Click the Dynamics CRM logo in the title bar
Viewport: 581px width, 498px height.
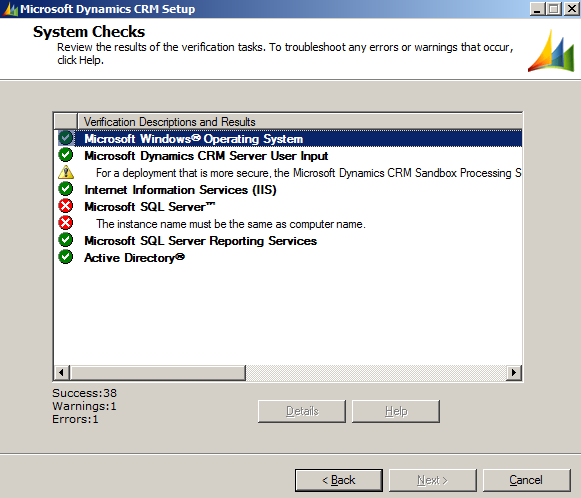tap(10, 9)
